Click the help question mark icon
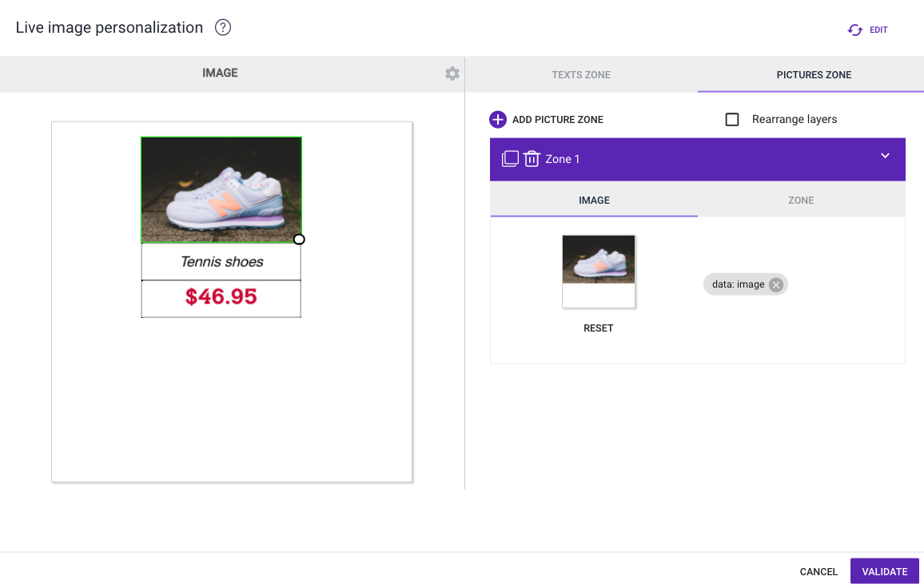 pos(223,28)
